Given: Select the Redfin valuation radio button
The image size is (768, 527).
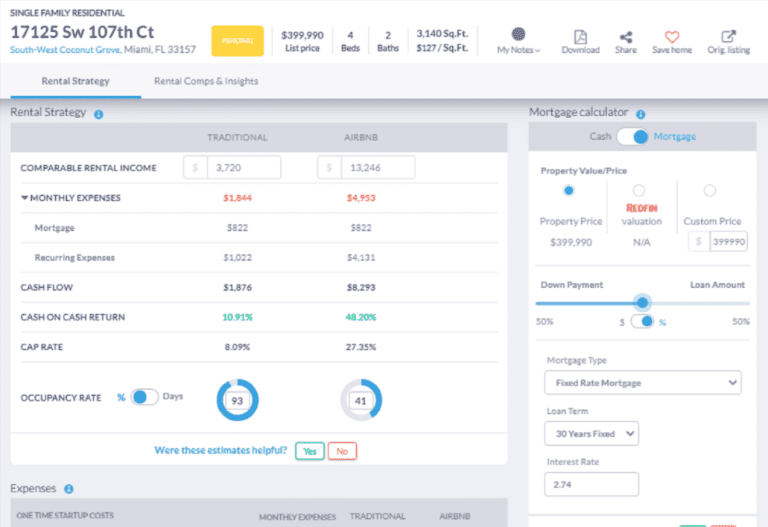Looking at the screenshot, I should [x=639, y=190].
